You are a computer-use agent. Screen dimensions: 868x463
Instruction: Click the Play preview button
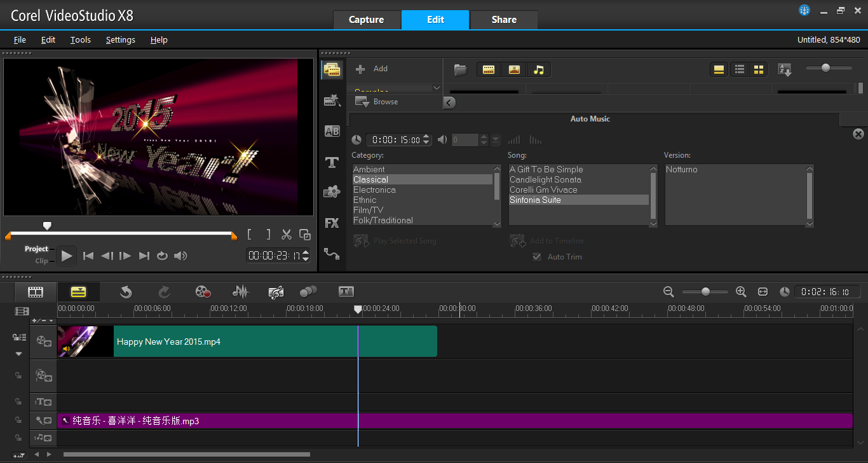point(67,256)
